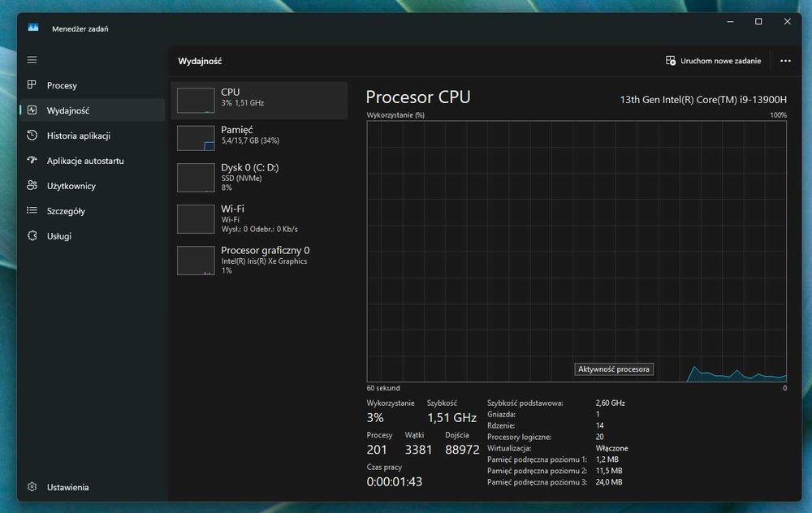
Task: Click the Menedżer zadań window title
Action: (80, 29)
